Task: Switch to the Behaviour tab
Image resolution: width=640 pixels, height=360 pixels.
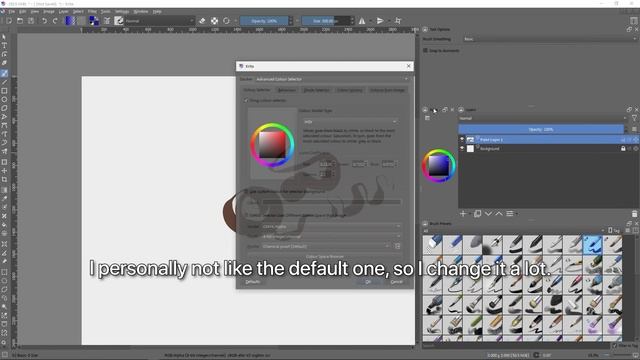Action: pyautogui.click(x=287, y=90)
